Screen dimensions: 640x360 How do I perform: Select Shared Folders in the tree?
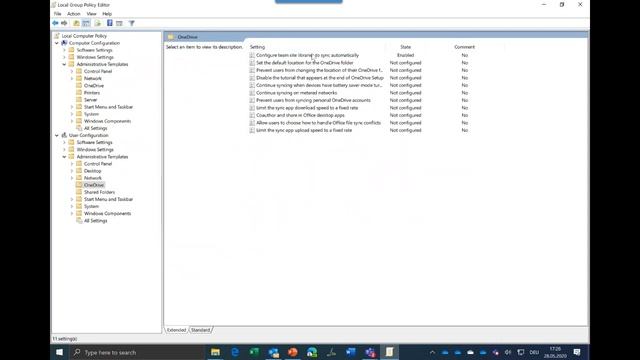click(99, 192)
